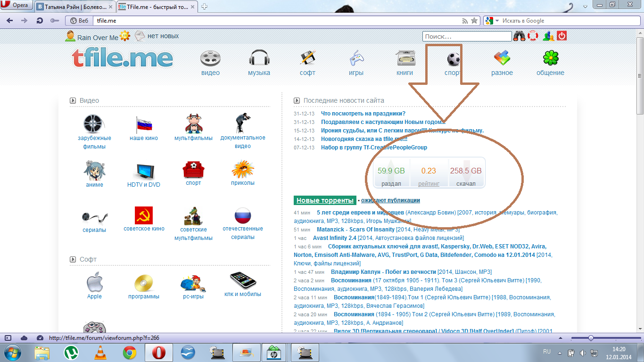
Task: Click the binoculars search icon
Action: 519,36
